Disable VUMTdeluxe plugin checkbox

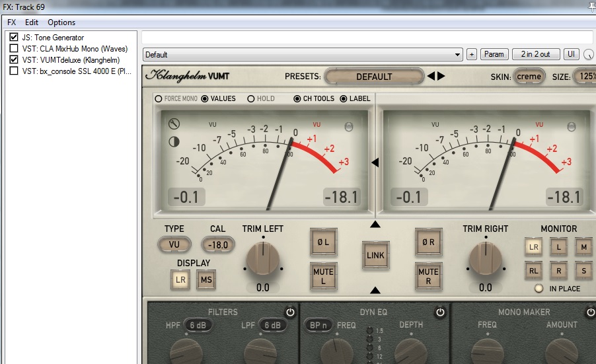[x=14, y=59]
